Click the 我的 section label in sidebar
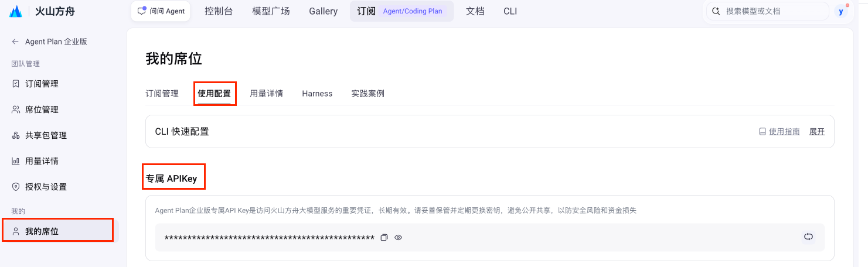This screenshot has height=267, width=868. click(18, 211)
